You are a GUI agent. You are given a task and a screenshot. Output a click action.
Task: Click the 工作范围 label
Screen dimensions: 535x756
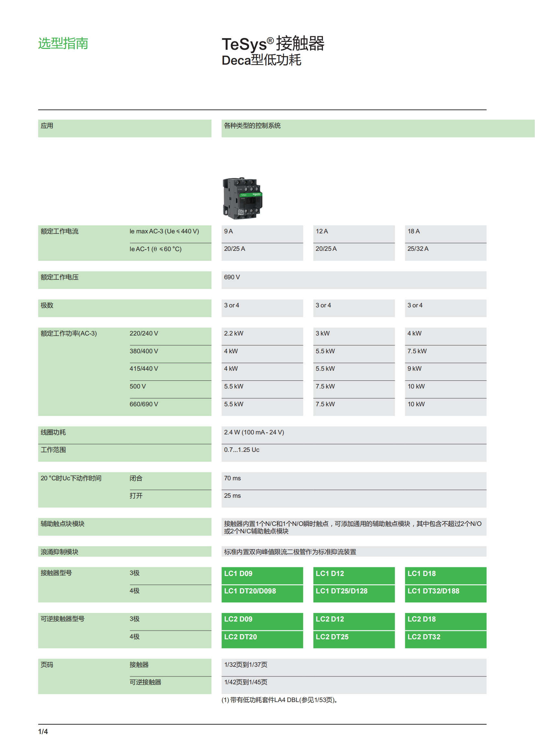(x=53, y=450)
